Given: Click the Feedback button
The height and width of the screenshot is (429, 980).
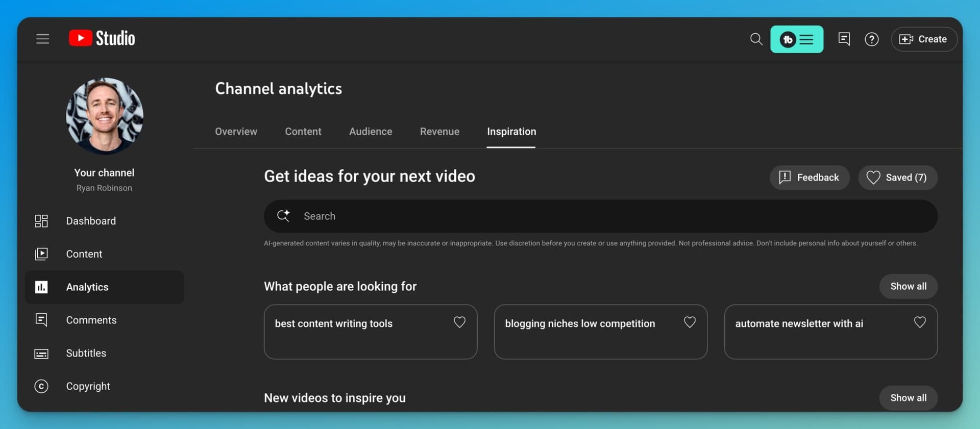Looking at the screenshot, I should 809,178.
